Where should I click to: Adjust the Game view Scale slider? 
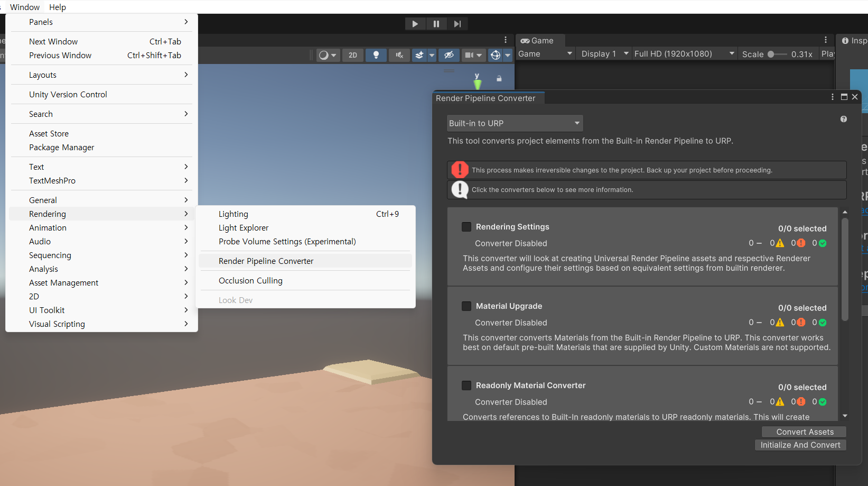click(777, 54)
